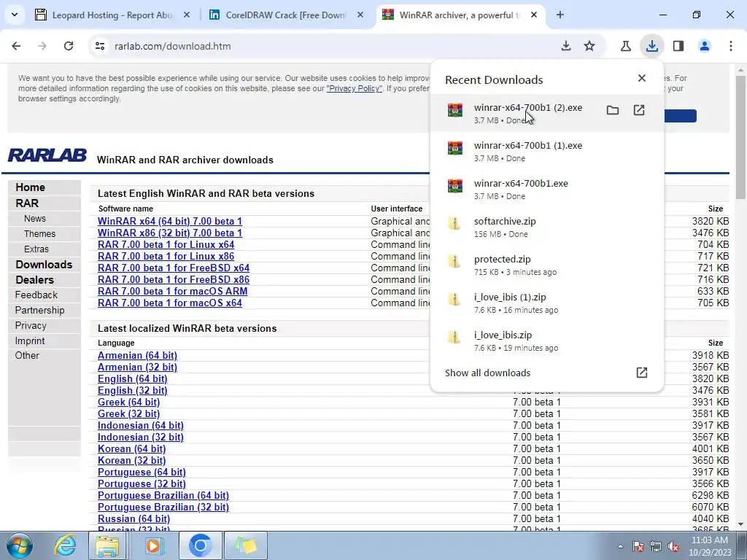Open winrar-x64-700b1 (2).exe externally icon
Image resolution: width=747 pixels, height=560 pixels.
[639, 111]
